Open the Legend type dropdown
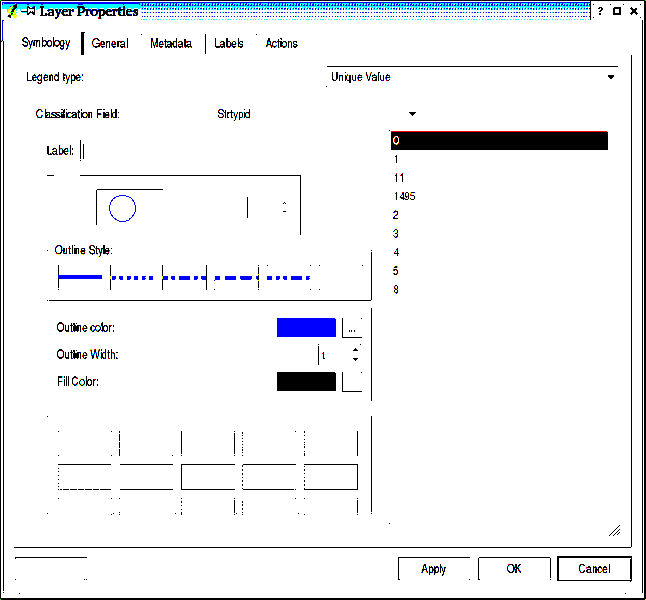This screenshot has width=646, height=600. [611, 77]
